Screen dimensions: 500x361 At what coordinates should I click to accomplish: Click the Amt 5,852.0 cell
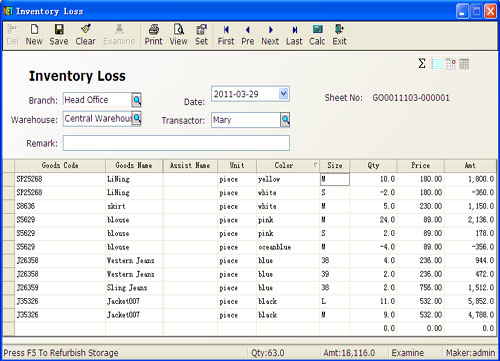470,301
